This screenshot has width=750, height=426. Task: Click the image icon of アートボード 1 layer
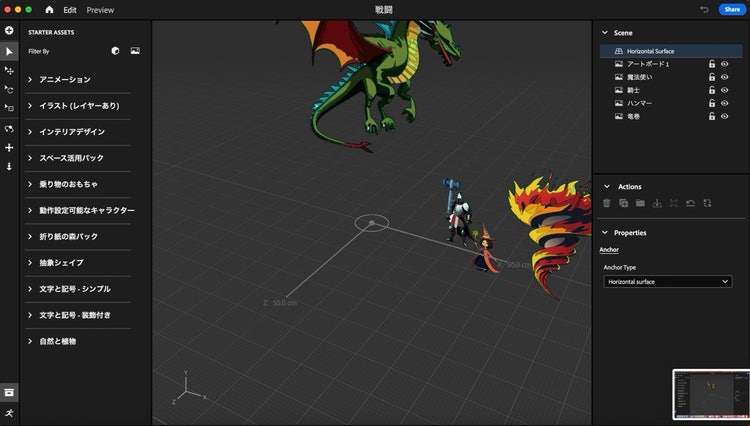point(618,64)
